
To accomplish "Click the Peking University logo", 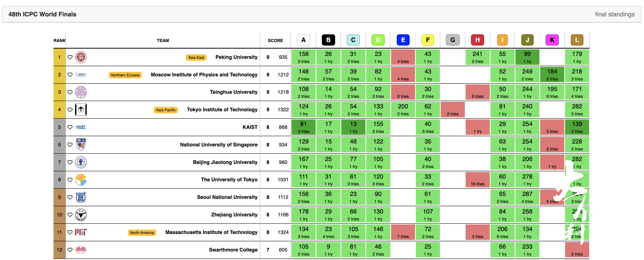I will (x=81, y=57).
